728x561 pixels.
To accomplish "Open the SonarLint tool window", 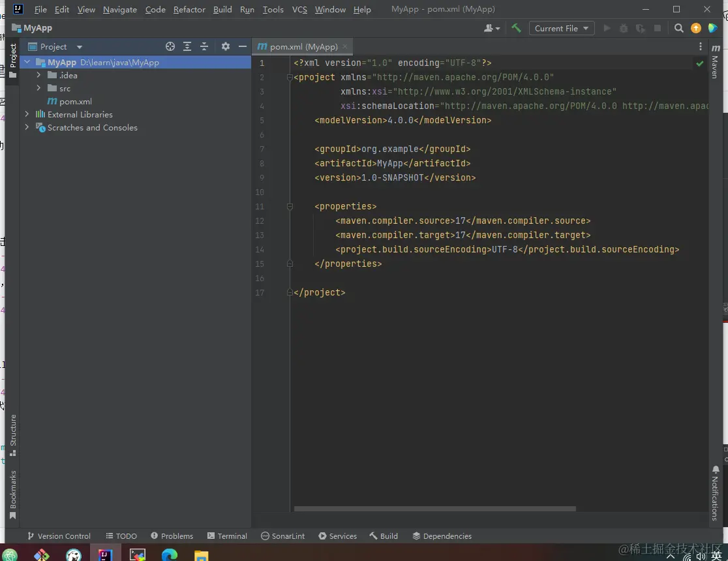I will tap(282, 536).
